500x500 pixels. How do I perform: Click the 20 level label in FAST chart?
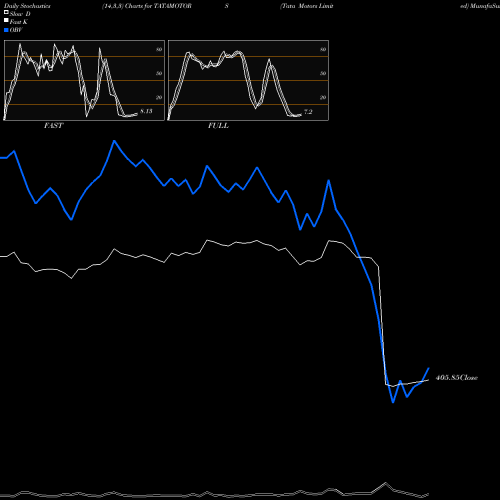159,97
